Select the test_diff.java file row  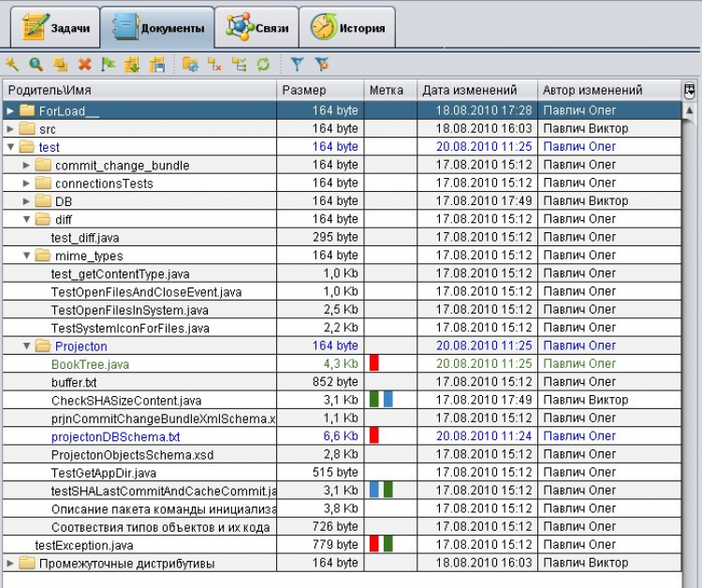(85, 238)
